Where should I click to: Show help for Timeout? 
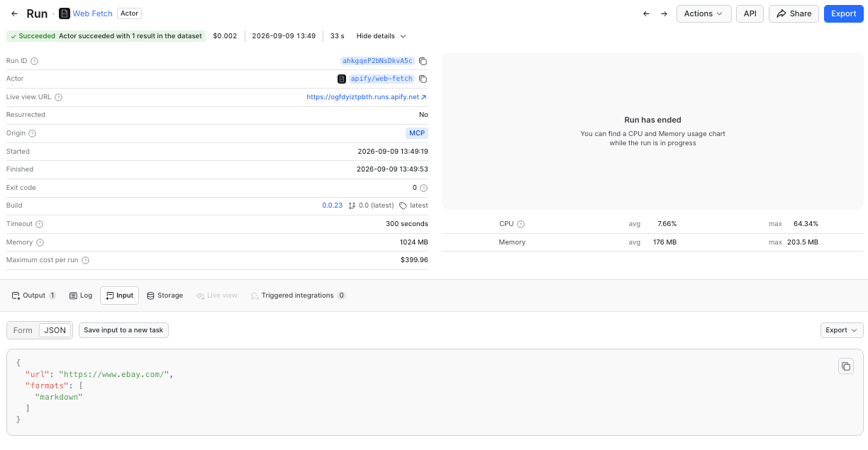pos(40,224)
